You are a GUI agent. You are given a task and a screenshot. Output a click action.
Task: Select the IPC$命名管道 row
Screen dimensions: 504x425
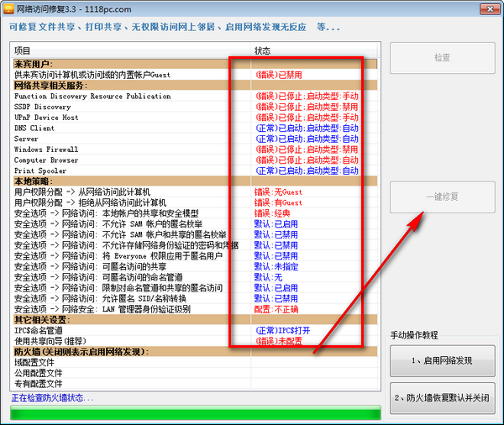(195, 330)
